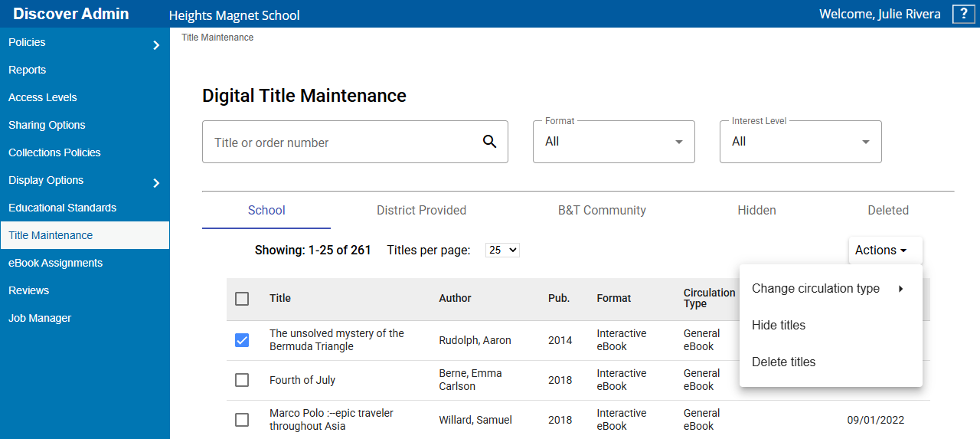Click author Rudolph, Aaron
The image size is (980, 439).
tap(475, 340)
